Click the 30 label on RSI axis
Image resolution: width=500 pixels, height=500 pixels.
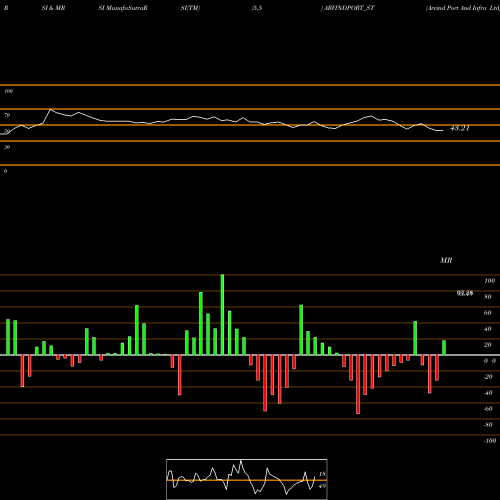pyautogui.click(x=7, y=147)
